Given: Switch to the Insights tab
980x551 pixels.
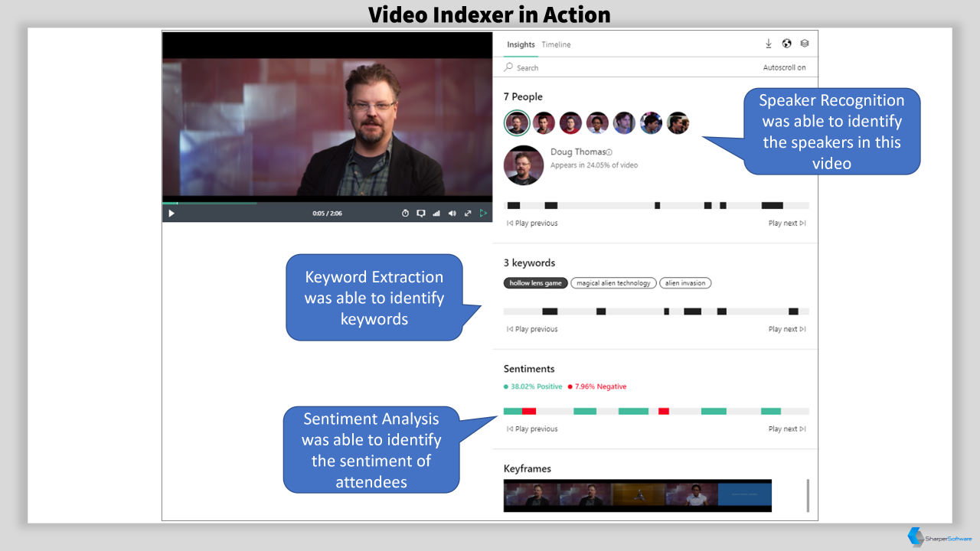Looking at the screenshot, I should click(521, 44).
